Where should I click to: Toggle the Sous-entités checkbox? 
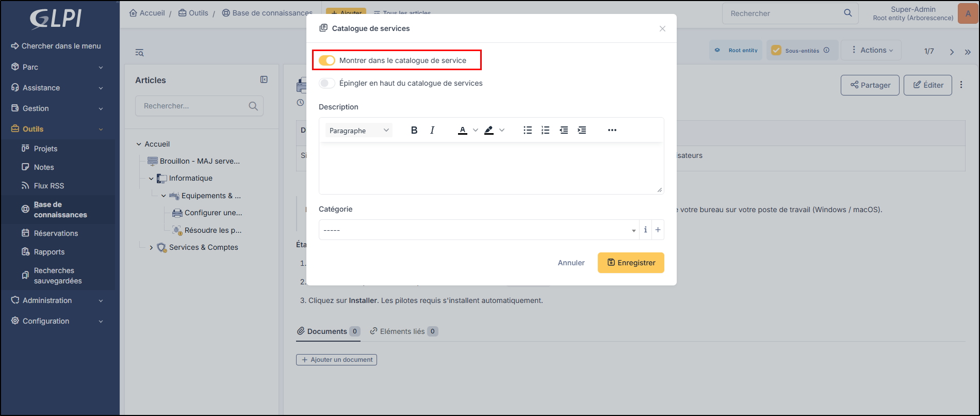coord(776,50)
